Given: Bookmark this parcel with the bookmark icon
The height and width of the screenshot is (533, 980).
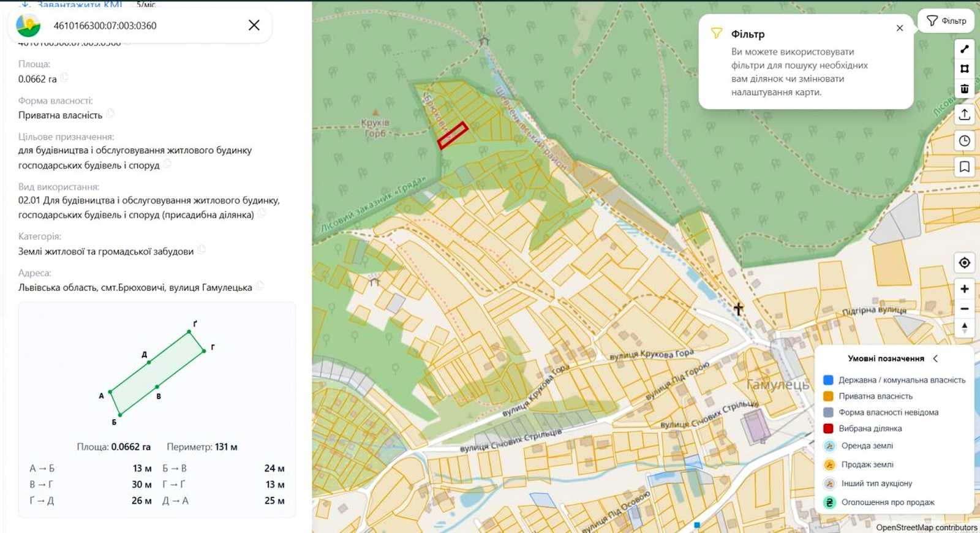Looking at the screenshot, I should [964, 167].
